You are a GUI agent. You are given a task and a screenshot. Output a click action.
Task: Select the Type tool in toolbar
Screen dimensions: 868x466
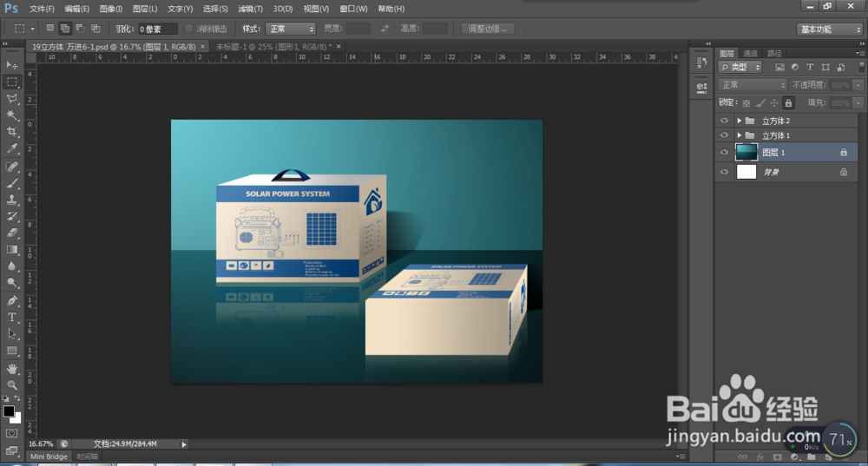pyautogui.click(x=12, y=317)
